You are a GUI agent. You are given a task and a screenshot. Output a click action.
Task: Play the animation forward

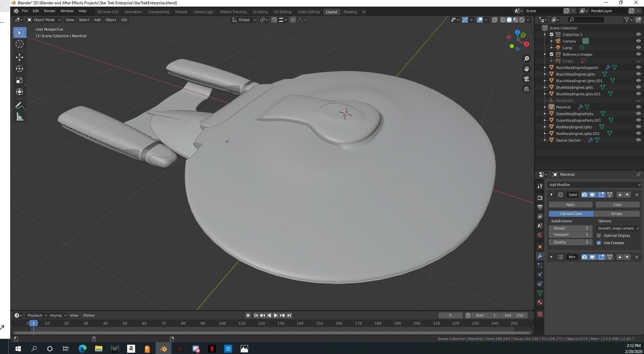(x=276, y=315)
